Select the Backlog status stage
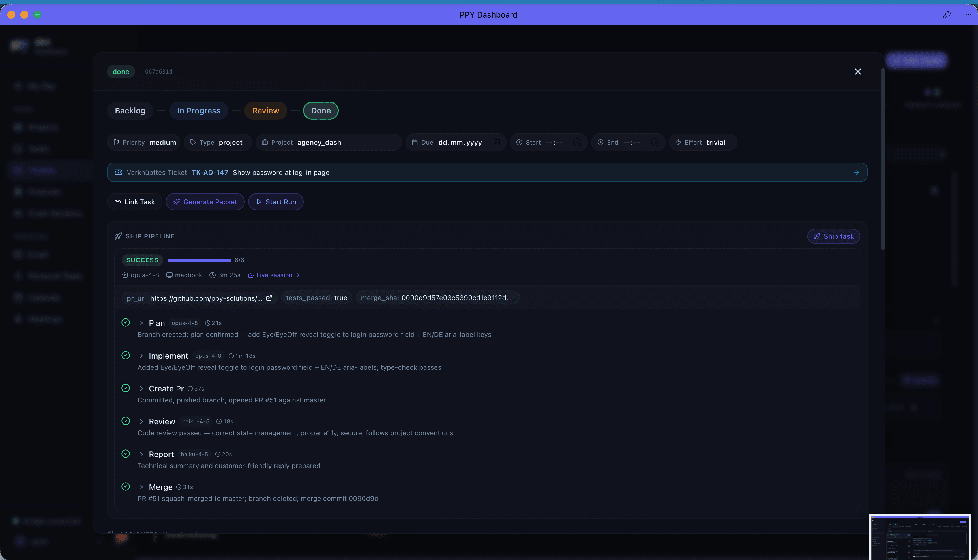The width and height of the screenshot is (978, 560). click(130, 111)
